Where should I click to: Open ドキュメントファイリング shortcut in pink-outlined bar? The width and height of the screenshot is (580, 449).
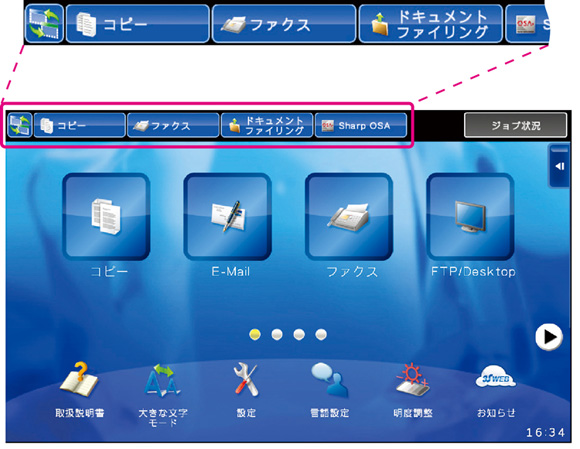[267, 125]
